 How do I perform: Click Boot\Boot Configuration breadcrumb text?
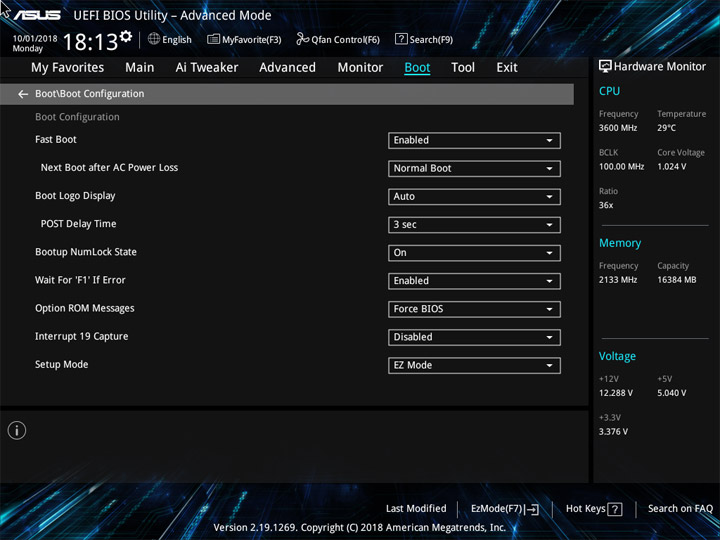coord(90,94)
